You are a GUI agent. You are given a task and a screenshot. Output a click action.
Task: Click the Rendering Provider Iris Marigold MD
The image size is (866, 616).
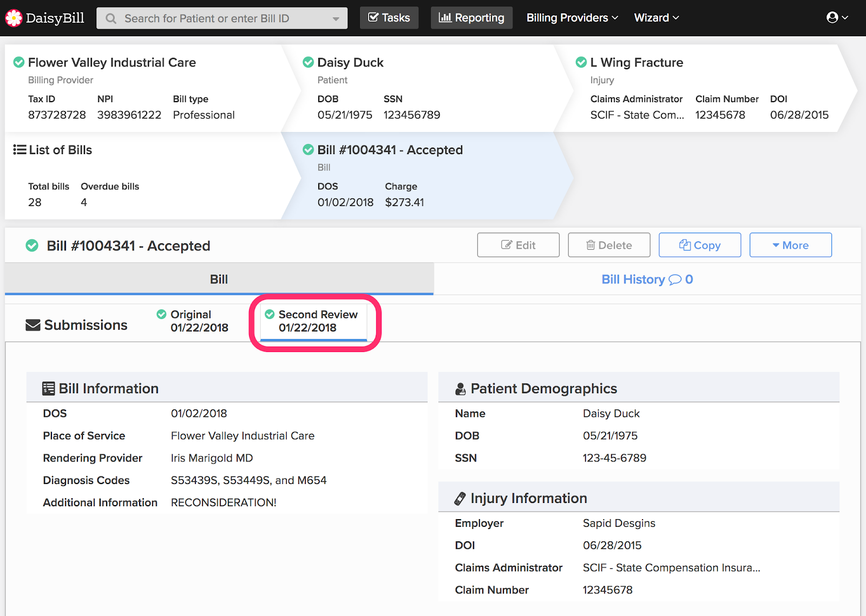212,458
